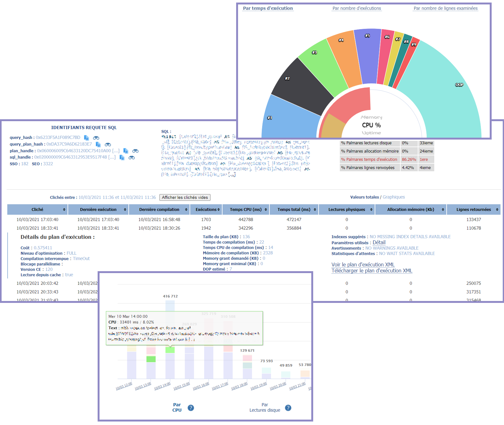Click binoculars beside plan_handle
This screenshot has height=425, width=504.
tap(135, 151)
